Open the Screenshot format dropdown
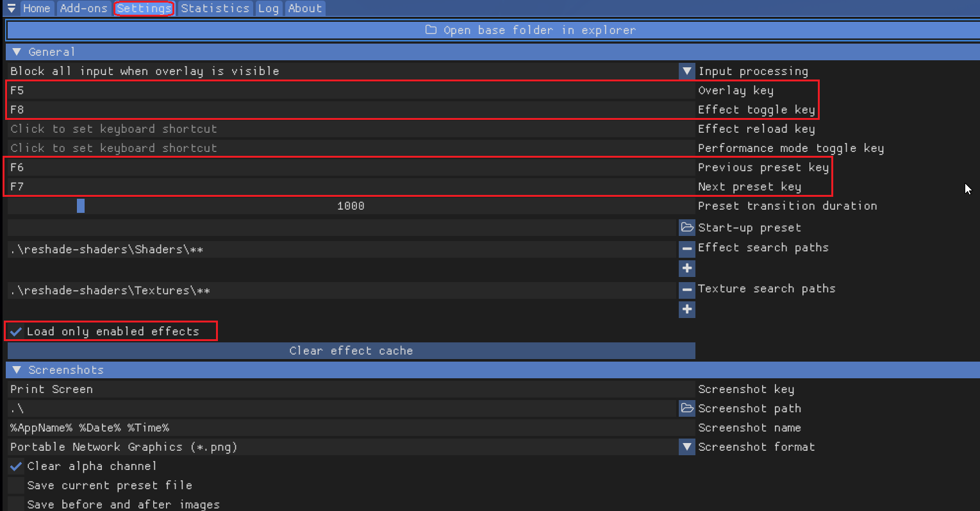This screenshot has width=980, height=511. [x=687, y=447]
